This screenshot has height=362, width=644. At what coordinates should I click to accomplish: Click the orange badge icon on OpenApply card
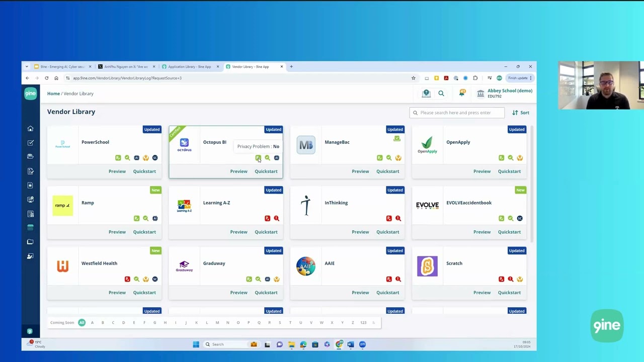click(520, 158)
